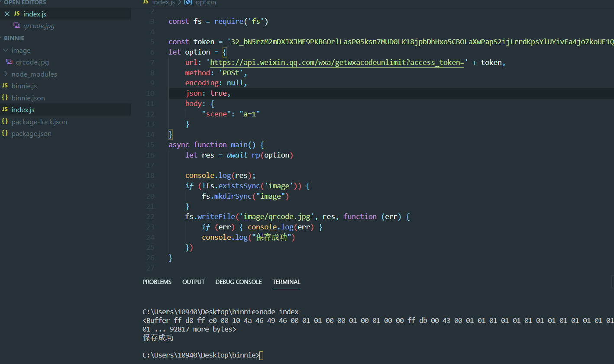
Task: Collapse the image folder
Action: (6, 50)
